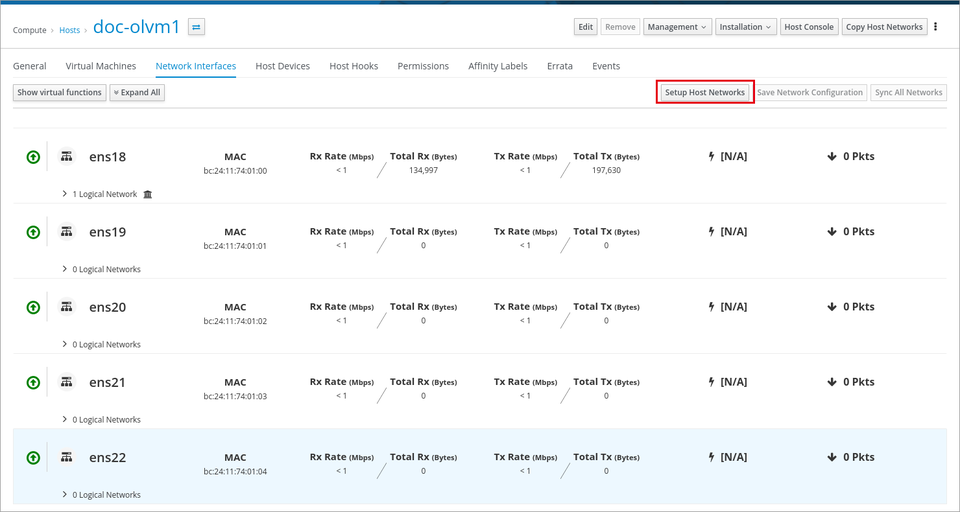Expand ens21's 0 Logical Networks
960x512 pixels.
pyautogui.click(x=65, y=420)
